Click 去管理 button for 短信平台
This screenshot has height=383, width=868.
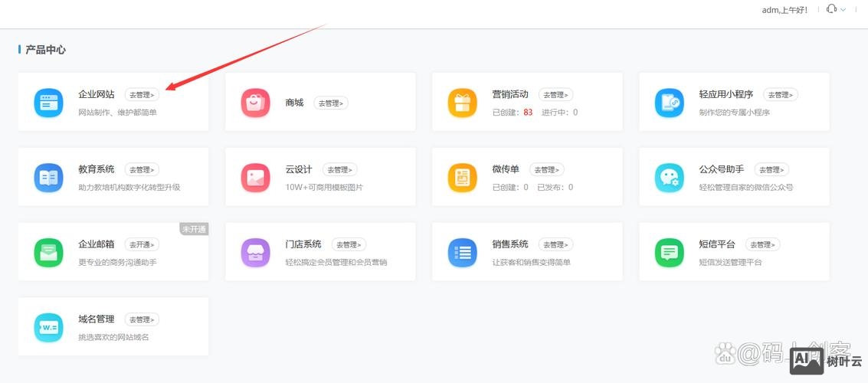click(x=763, y=244)
